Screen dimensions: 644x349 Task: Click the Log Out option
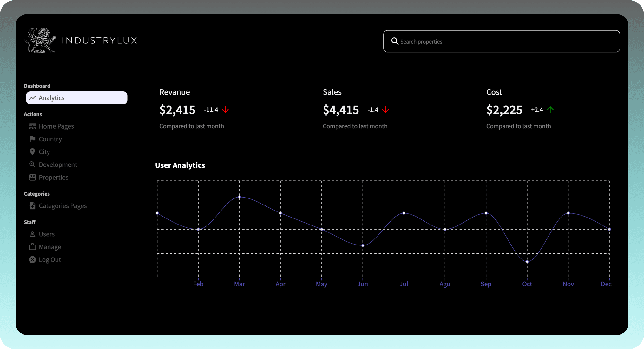[49, 259]
